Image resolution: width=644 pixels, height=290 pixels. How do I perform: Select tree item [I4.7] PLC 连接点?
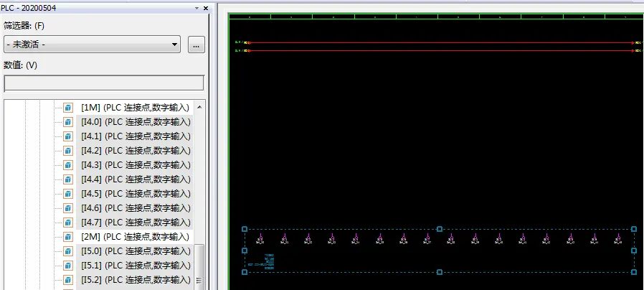click(136, 223)
